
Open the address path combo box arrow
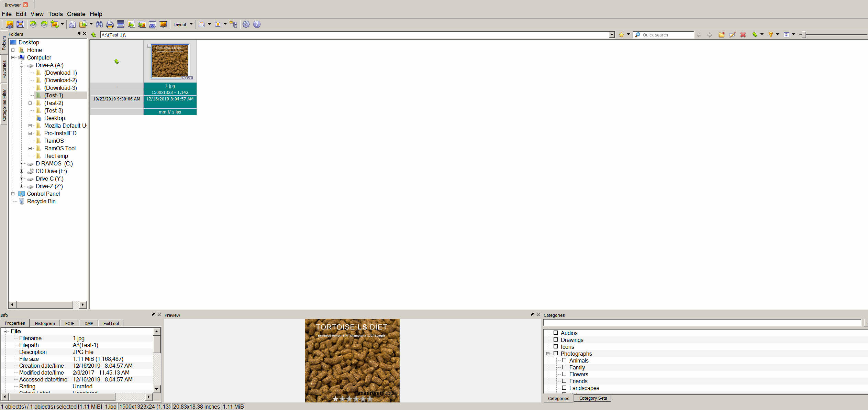pos(612,35)
